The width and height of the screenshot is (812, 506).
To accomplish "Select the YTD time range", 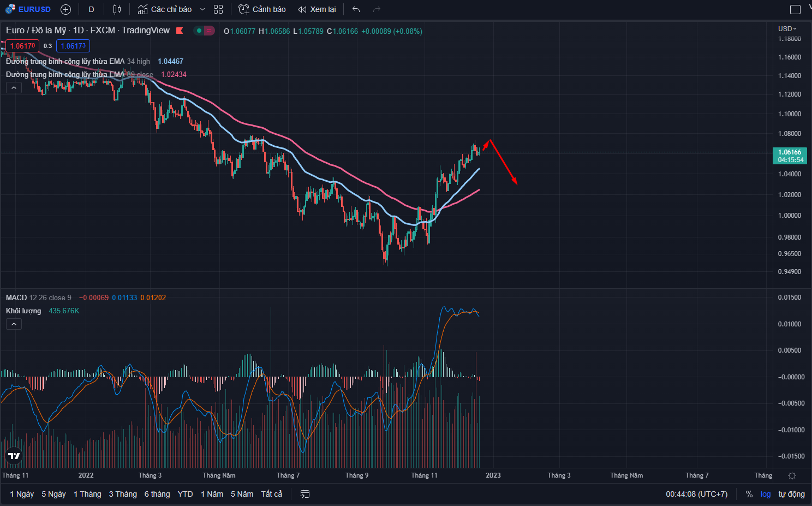I will click(185, 494).
